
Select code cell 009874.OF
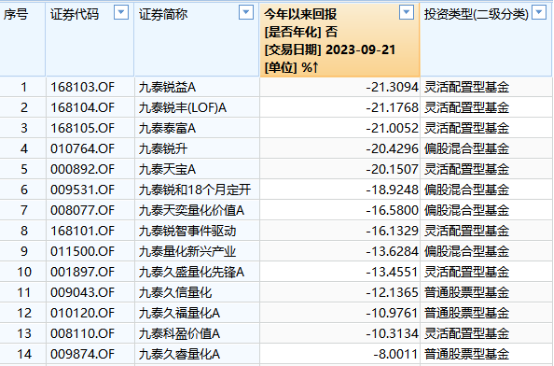click(82, 354)
